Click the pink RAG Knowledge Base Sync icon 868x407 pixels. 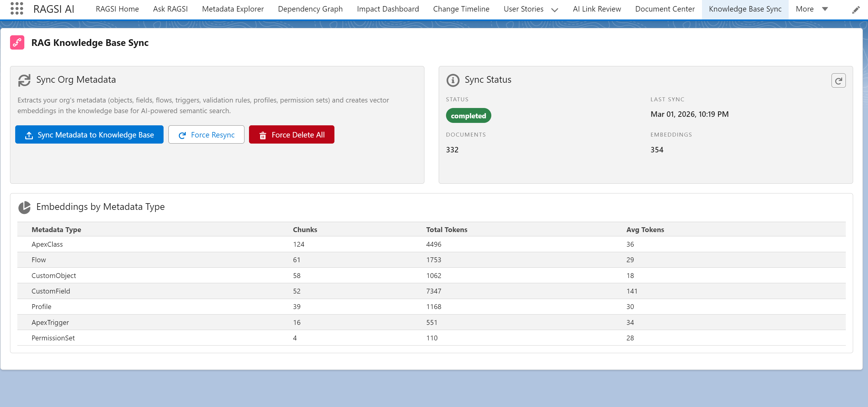(x=17, y=43)
